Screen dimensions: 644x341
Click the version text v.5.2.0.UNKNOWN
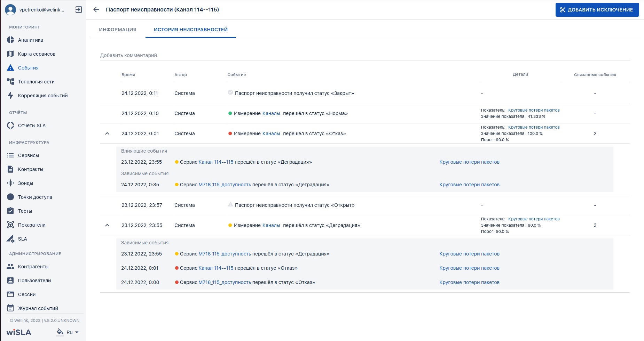62,320
